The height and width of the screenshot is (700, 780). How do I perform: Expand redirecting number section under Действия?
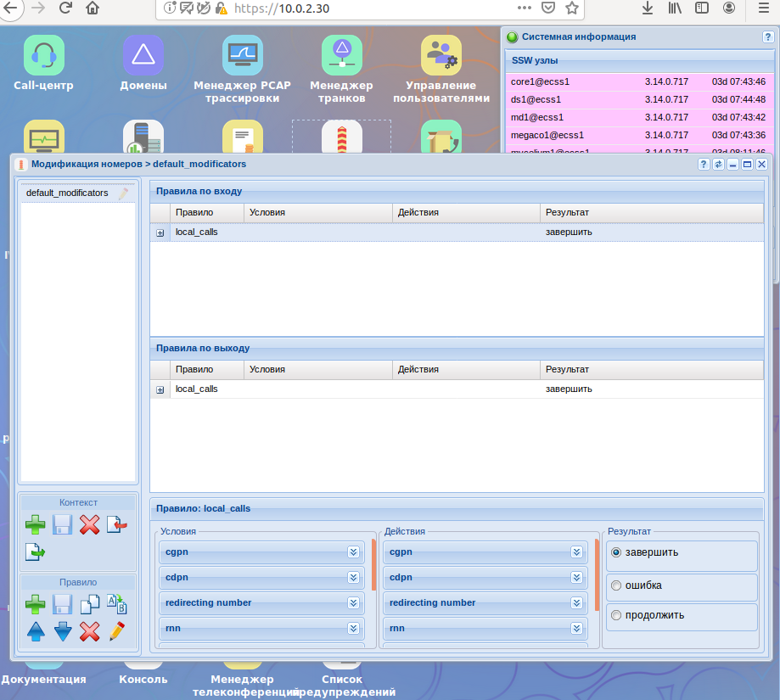[x=576, y=603]
